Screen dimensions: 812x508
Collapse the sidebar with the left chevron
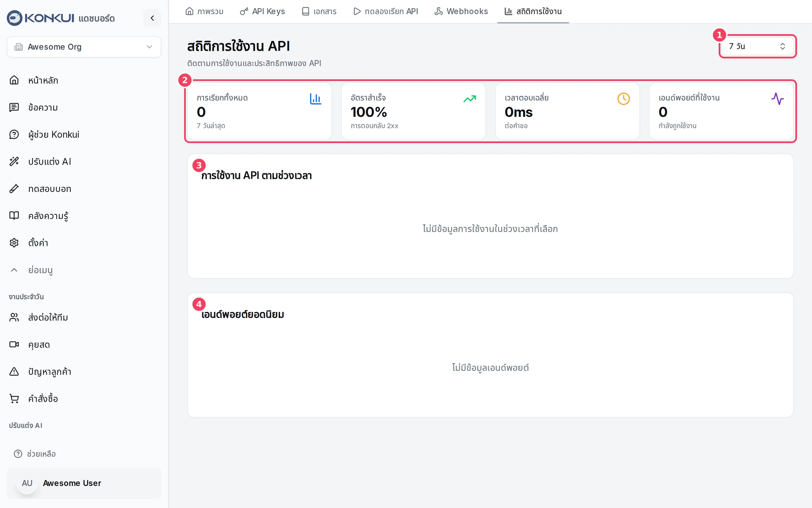(152, 18)
